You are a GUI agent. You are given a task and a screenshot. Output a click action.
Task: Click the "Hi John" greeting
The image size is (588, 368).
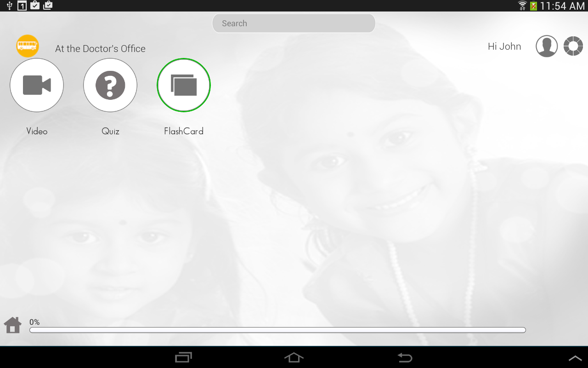coord(504,46)
